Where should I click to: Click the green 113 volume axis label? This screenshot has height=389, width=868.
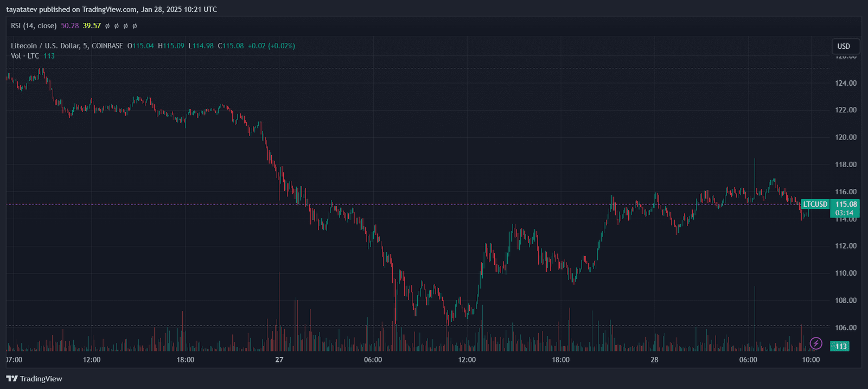841,346
